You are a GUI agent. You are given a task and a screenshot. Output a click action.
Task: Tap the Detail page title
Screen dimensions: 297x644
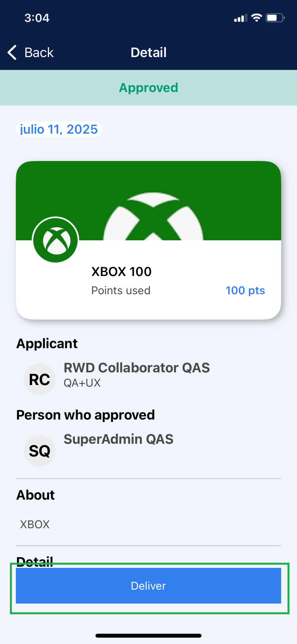coord(148,52)
